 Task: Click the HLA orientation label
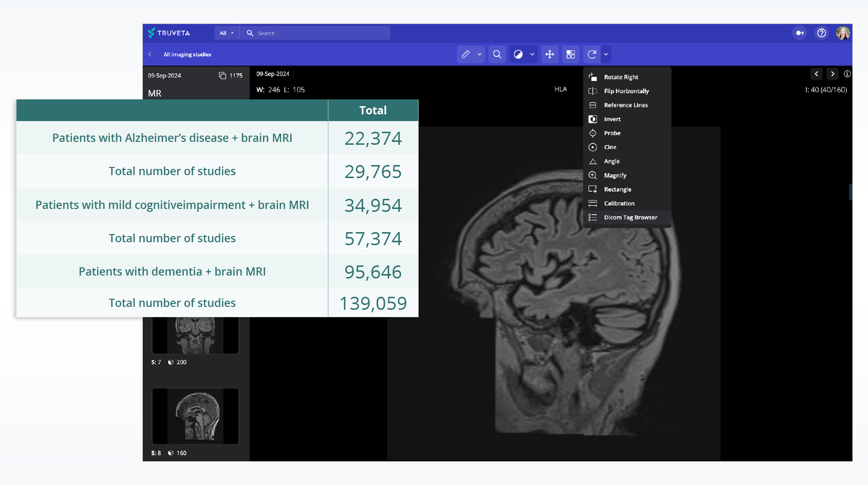(560, 89)
